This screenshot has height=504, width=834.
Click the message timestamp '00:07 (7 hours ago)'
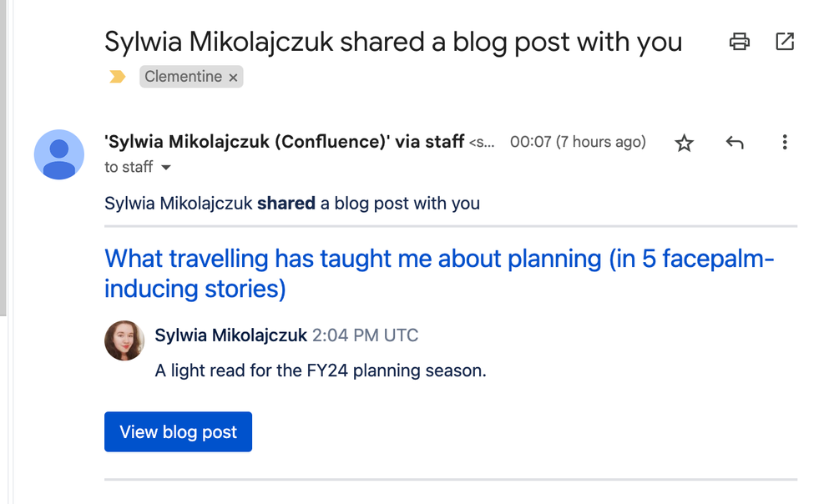(579, 142)
